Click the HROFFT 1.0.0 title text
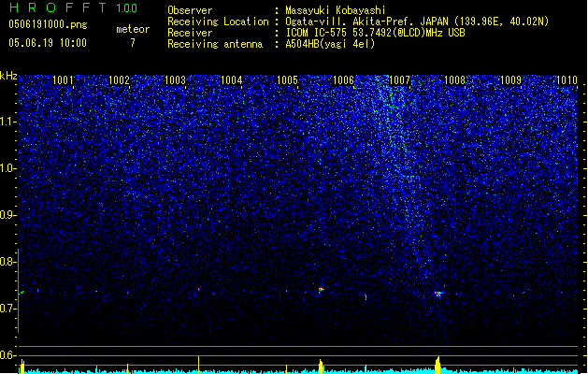Image resolution: width=588 pixels, height=374 pixels. pyautogui.click(x=73, y=7)
